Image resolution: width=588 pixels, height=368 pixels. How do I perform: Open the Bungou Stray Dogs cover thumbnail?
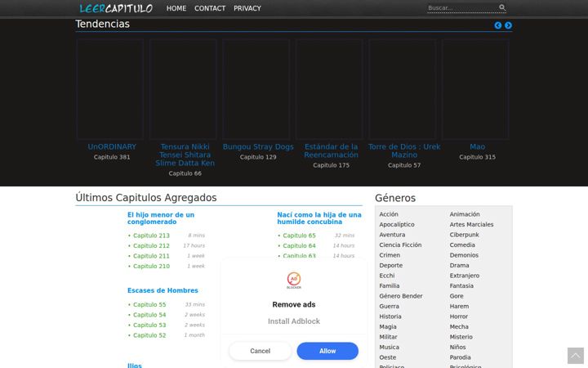pyautogui.click(x=256, y=89)
